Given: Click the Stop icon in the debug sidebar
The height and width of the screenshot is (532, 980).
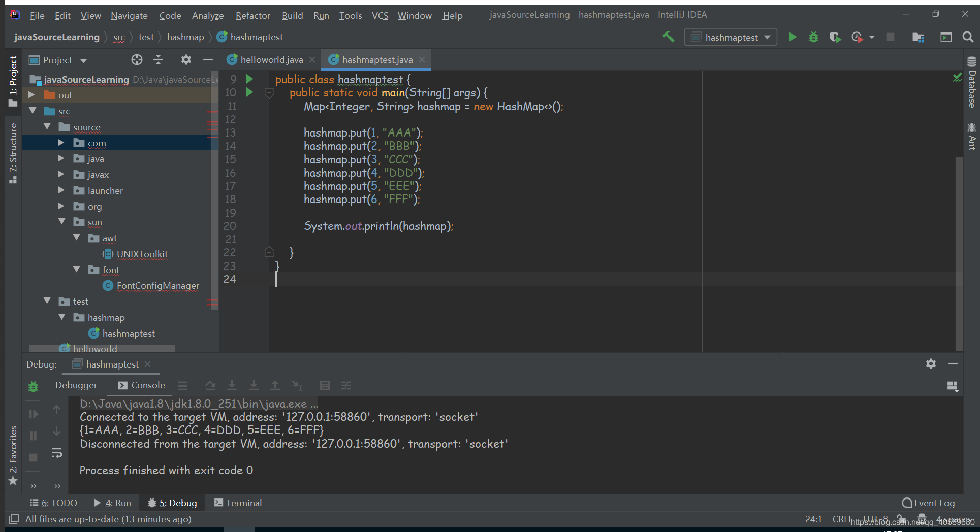Looking at the screenshot, I should click(34, 458).
